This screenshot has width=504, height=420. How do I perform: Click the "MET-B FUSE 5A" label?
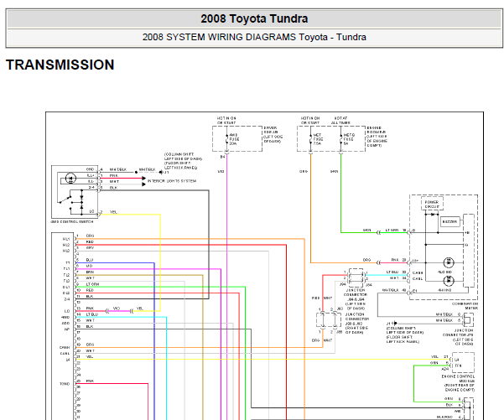tap(349, 139)
